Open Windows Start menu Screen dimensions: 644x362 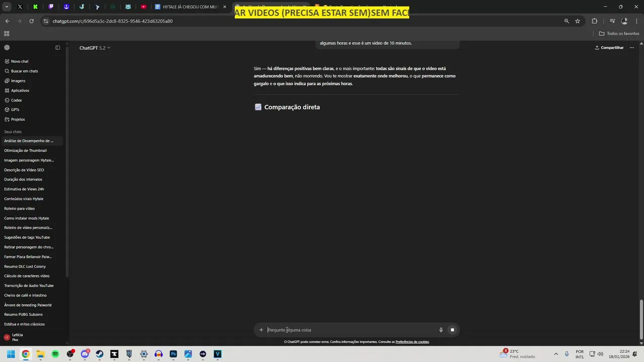tap(11, 354)
